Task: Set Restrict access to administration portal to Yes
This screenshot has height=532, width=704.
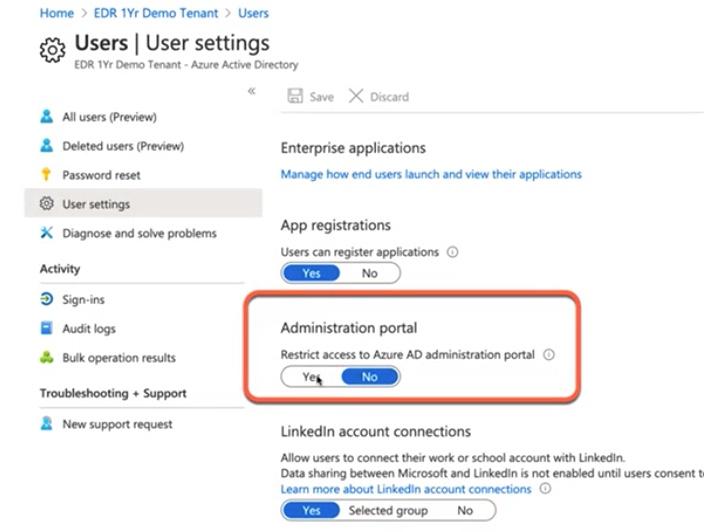Action: point(311,377)
